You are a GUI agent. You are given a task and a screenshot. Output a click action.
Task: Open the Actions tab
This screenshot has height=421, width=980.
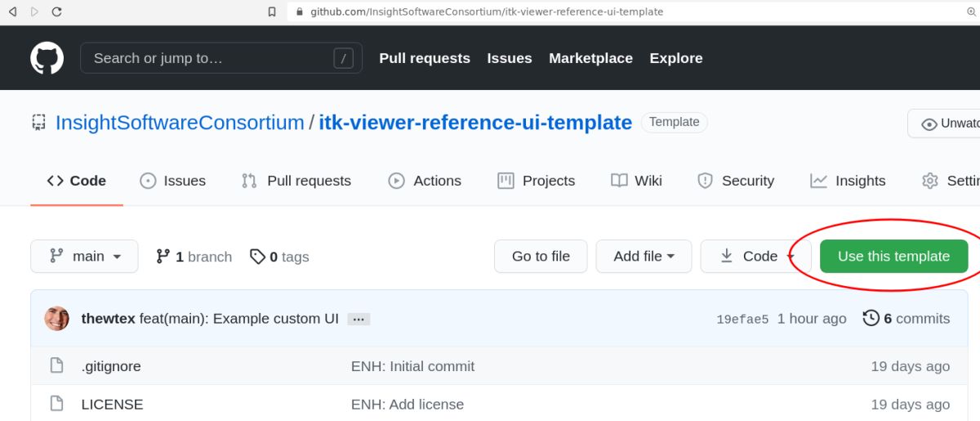point(425,181)
